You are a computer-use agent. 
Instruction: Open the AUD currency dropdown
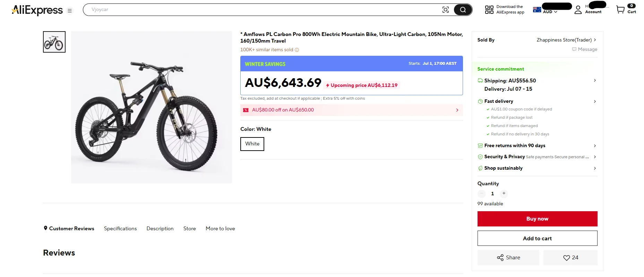pyautogui.click(x=550, y=12)
